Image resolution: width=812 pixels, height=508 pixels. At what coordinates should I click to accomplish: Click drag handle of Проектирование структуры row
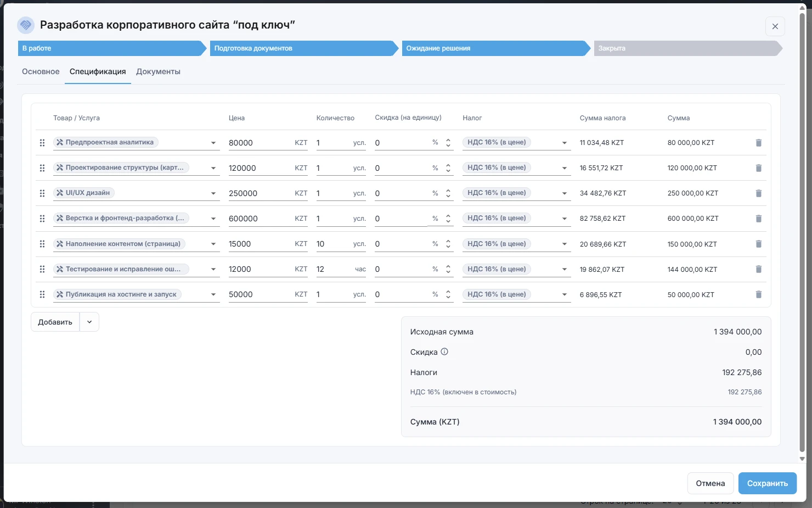point(42,168)
